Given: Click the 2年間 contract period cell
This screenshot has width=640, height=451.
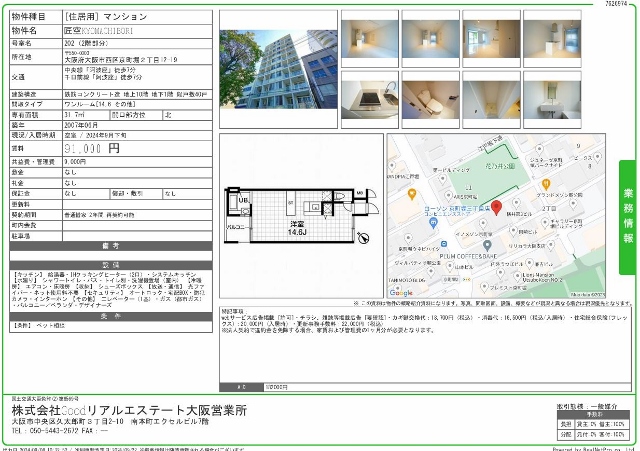Looking at the screenshot, I should tap(137, 215).
